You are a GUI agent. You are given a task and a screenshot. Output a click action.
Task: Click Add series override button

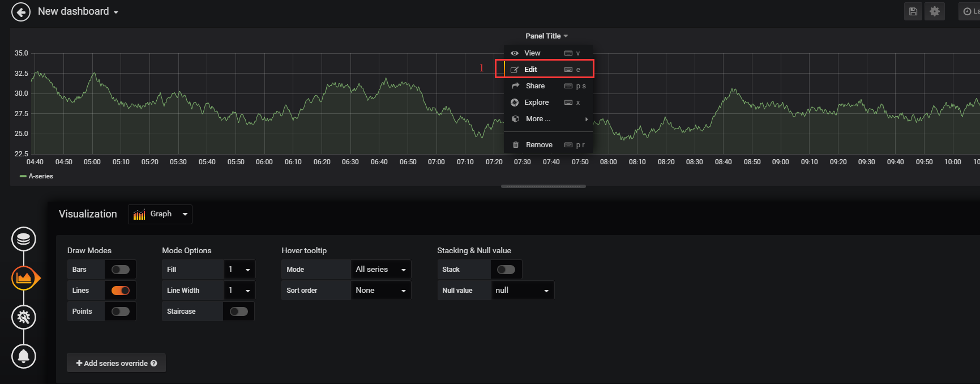pos(116,363)
